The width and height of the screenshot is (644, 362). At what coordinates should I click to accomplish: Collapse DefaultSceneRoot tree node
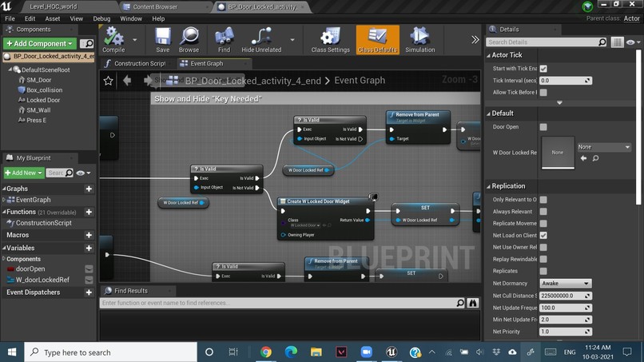point(10,70)
